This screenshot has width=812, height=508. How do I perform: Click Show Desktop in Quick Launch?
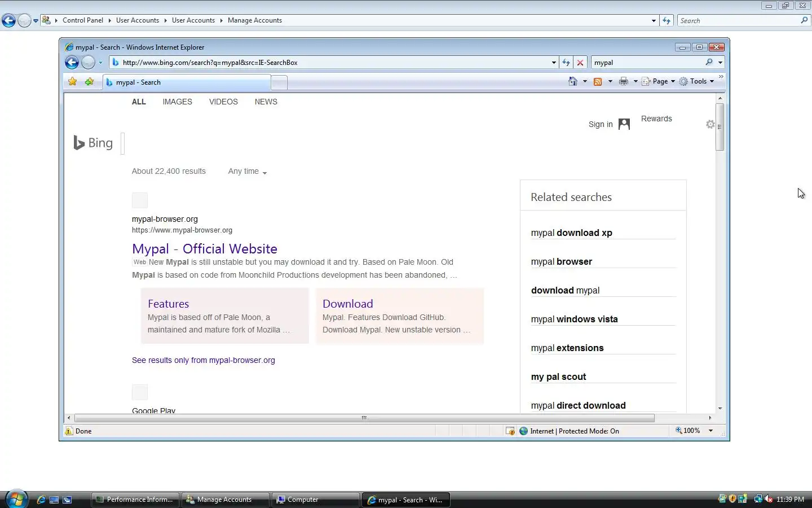pos(54,500)
